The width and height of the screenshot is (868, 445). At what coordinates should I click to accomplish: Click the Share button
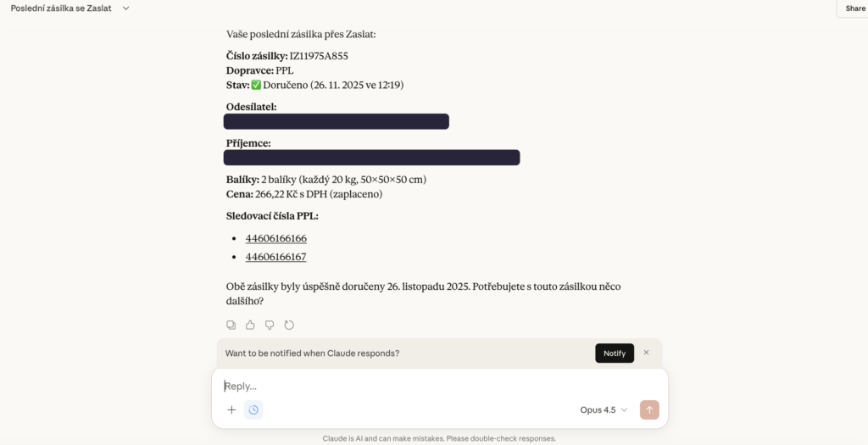click(x=854, y=8)
